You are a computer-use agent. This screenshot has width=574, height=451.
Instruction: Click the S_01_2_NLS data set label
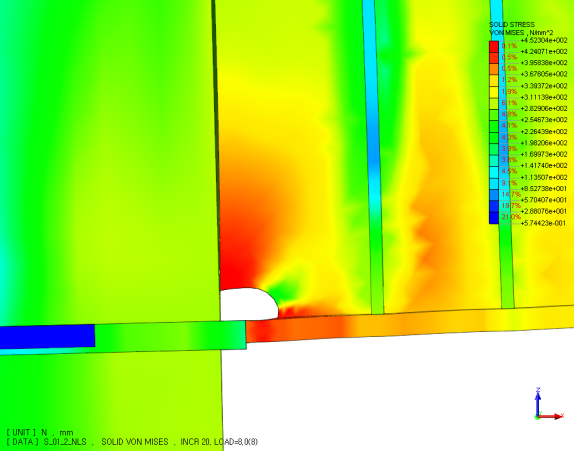click(x=65, y=442)
